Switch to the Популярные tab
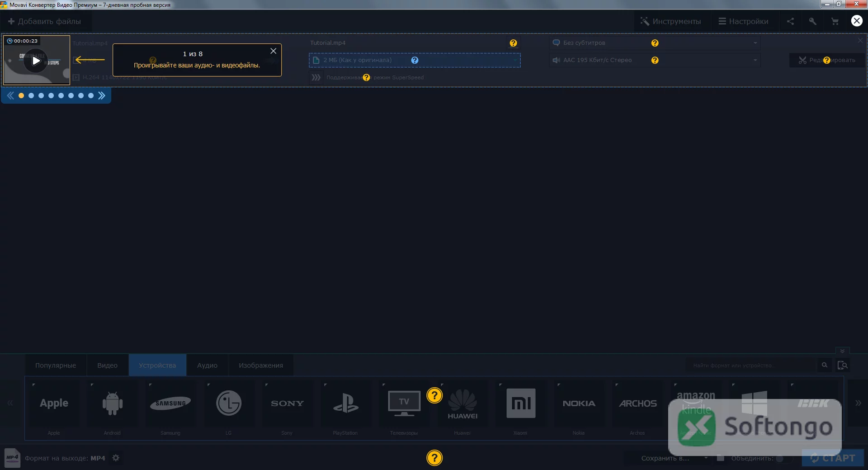 tap(56, 365)
